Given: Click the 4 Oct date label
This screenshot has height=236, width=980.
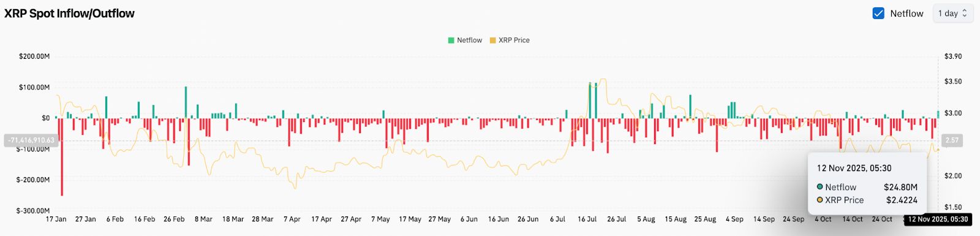Looking at the screenshot, I should click(x=823, y=219).
